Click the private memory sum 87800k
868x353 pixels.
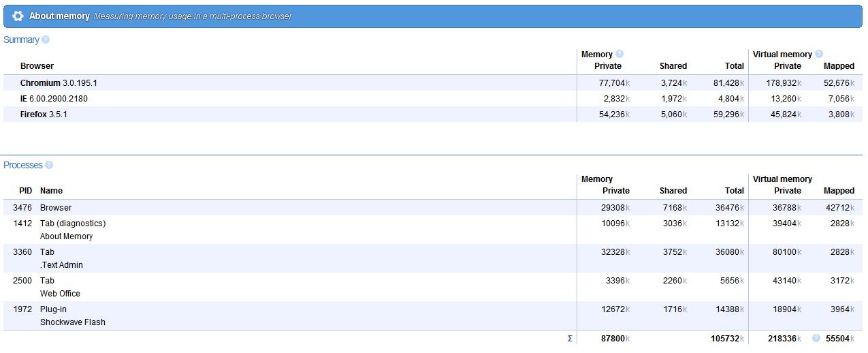coord(615,338)
